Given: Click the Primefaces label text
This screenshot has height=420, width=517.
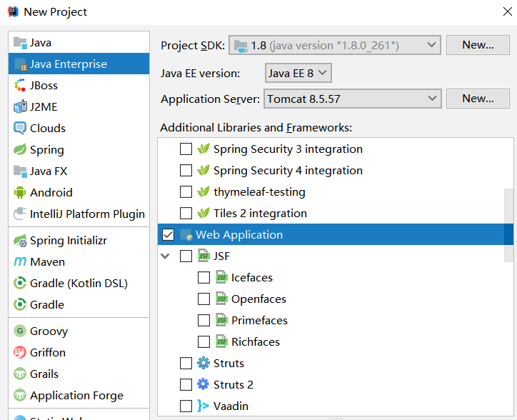Looking at the screenshot, I should 259,321.
